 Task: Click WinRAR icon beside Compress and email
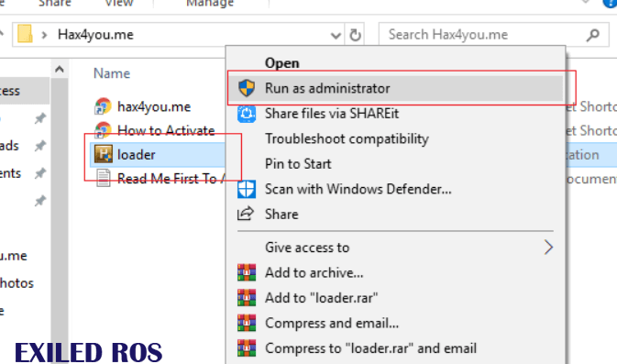[247, 323]
